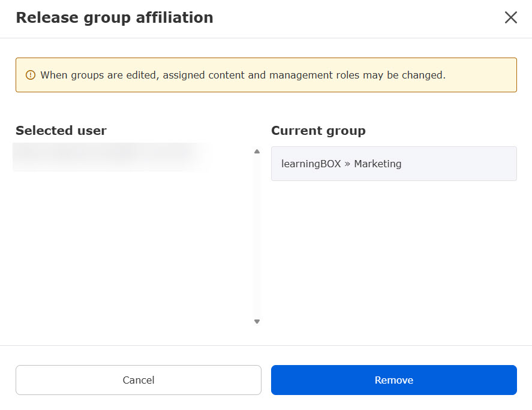Click the group edit warning message text
Screen dimensions: 532x410
click(243, 76)
